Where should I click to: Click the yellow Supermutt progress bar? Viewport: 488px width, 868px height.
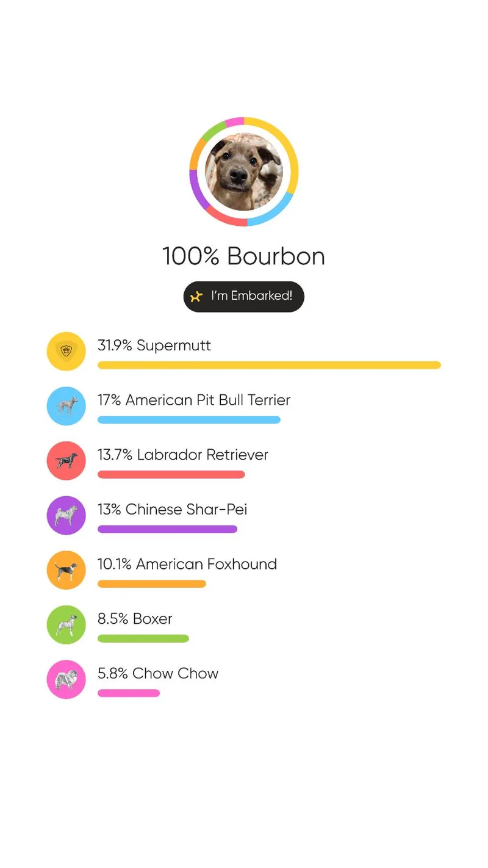269,364
